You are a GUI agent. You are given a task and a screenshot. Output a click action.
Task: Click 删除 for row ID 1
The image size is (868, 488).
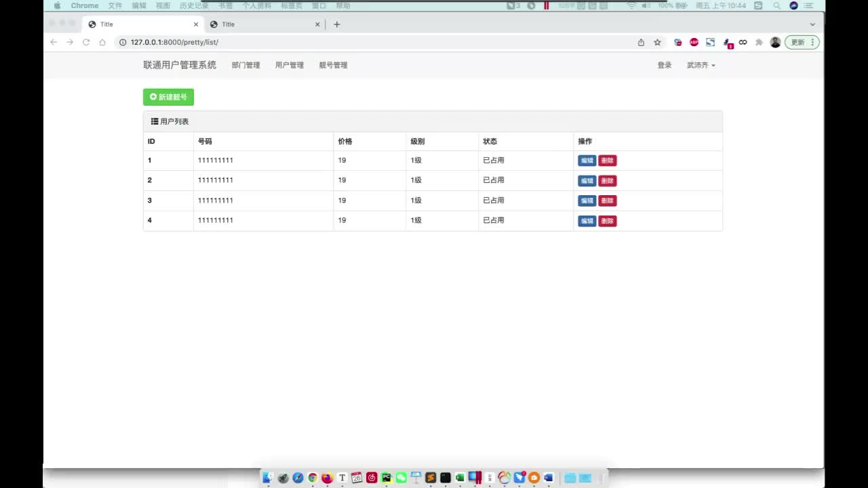608,161
